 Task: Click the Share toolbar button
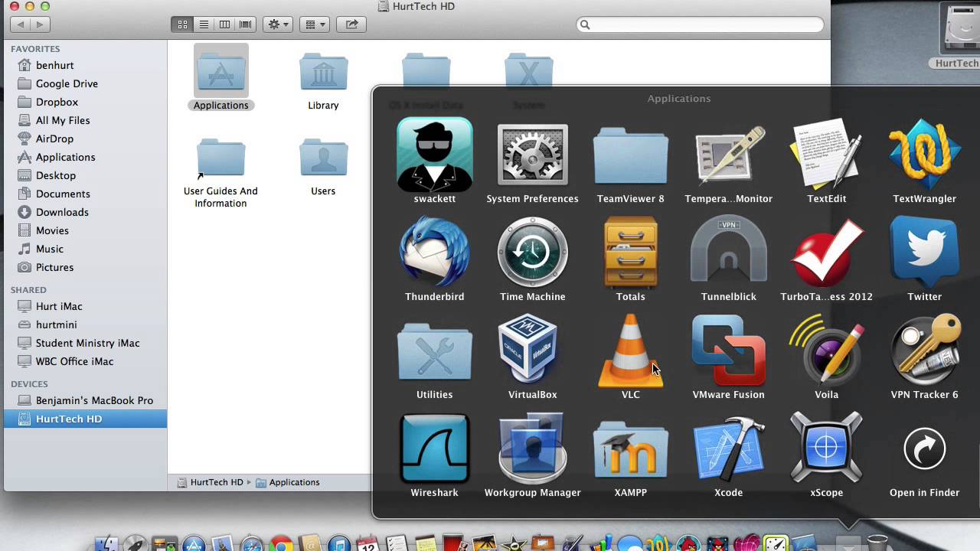click(x=351, y=24)
